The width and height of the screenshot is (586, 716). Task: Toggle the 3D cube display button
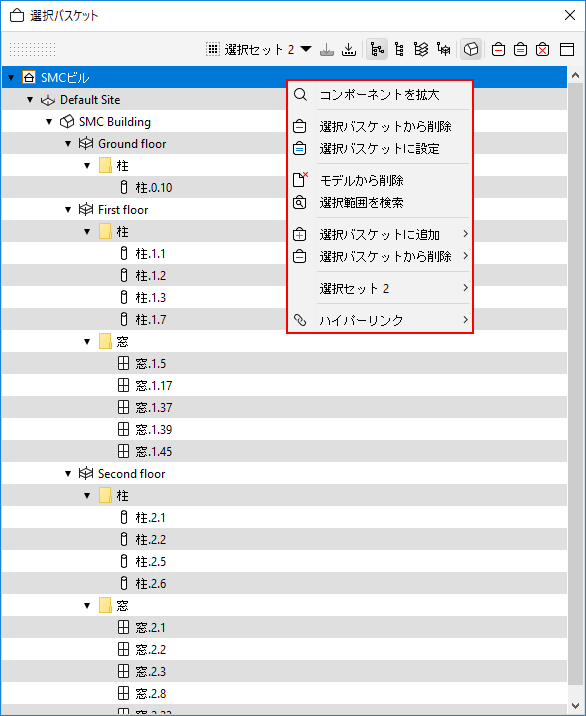pos(471,49)
